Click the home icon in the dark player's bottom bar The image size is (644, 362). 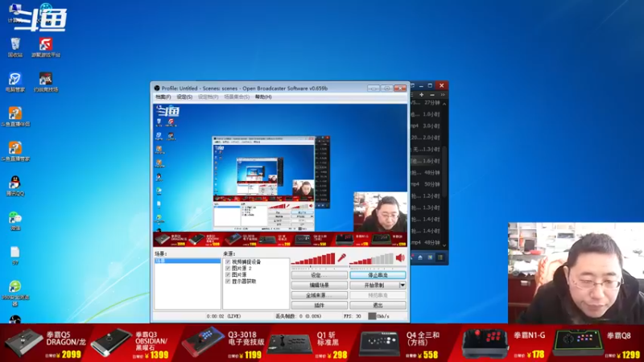tap(420, 257)
